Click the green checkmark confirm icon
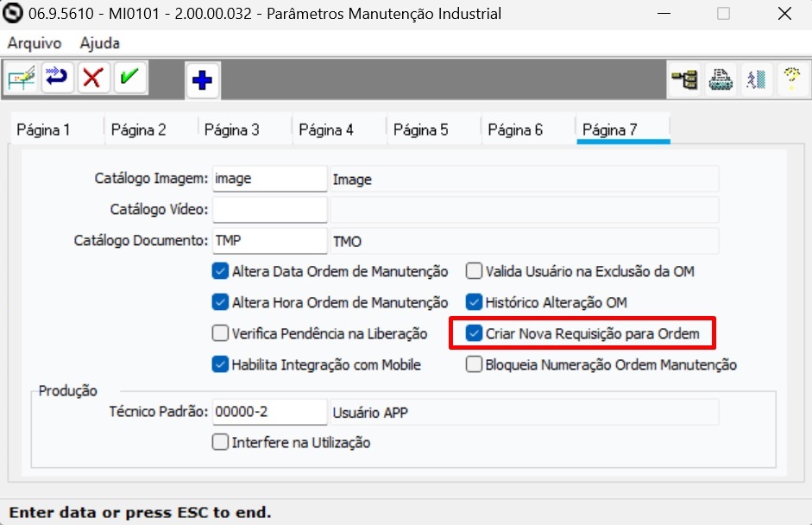The height and width of the screenshot is (525, 812). click(x=129, y=79)
